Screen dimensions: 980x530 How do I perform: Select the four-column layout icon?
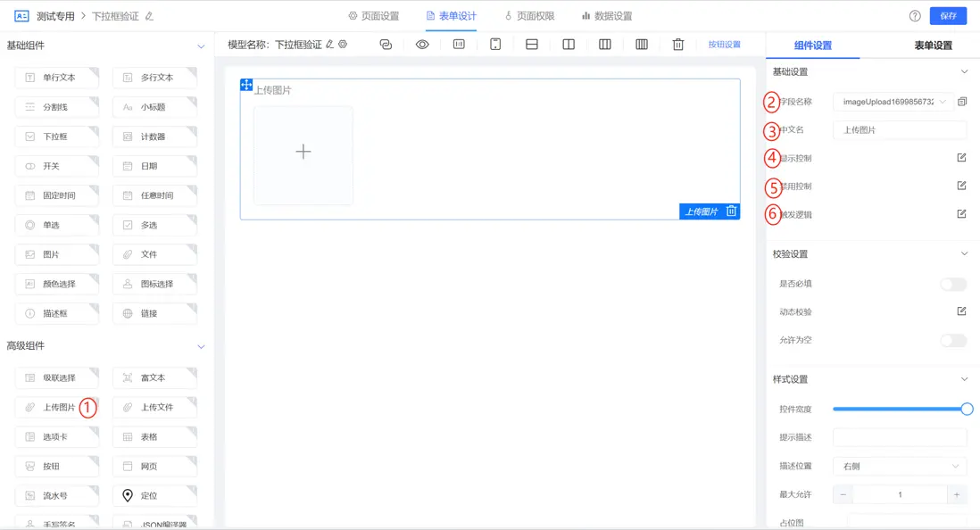click(x=643, y=45)
